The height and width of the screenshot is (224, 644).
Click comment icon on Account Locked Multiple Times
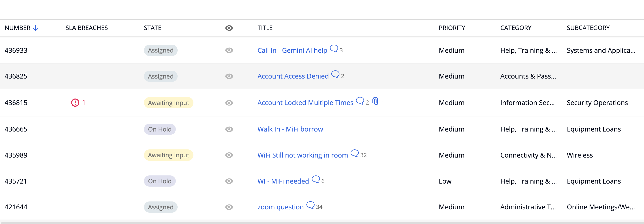[360, 101]
